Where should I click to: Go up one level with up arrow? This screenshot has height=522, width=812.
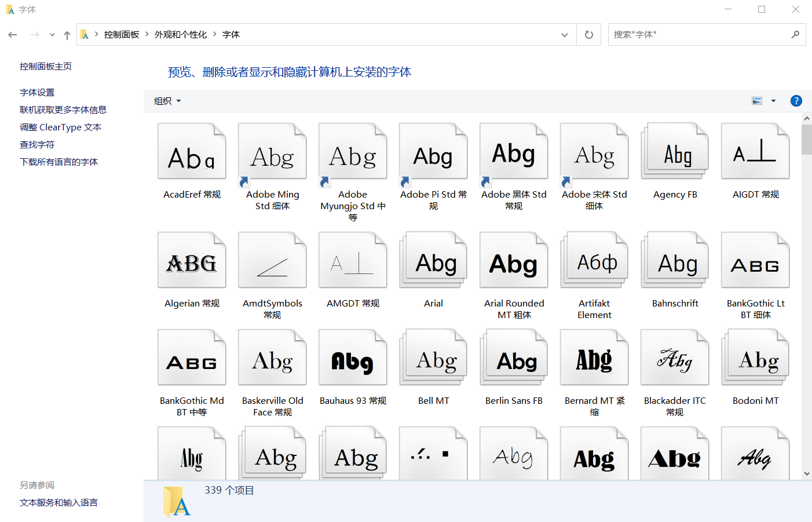67,35
